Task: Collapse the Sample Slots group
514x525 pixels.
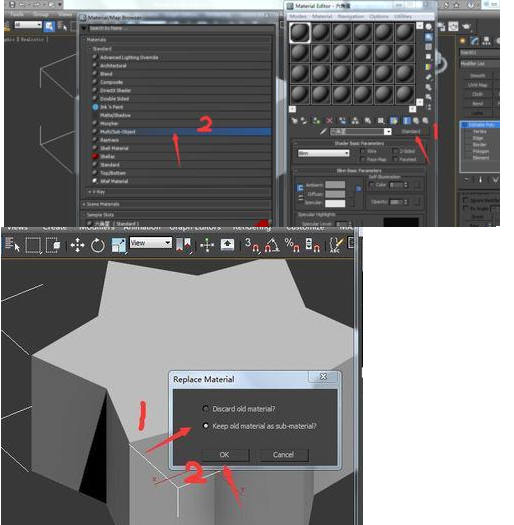Action: [84, 215]
